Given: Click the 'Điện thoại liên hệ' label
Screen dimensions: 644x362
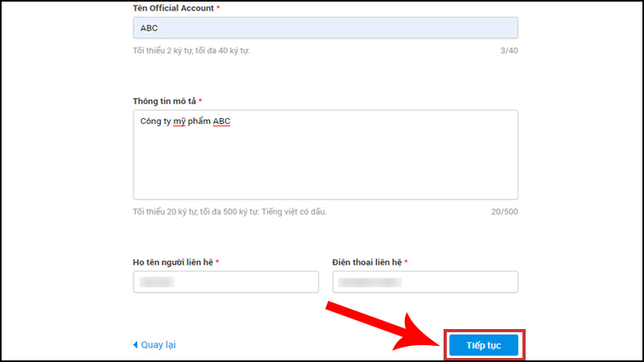Looking at the screenshot, I should pos(367,262).
